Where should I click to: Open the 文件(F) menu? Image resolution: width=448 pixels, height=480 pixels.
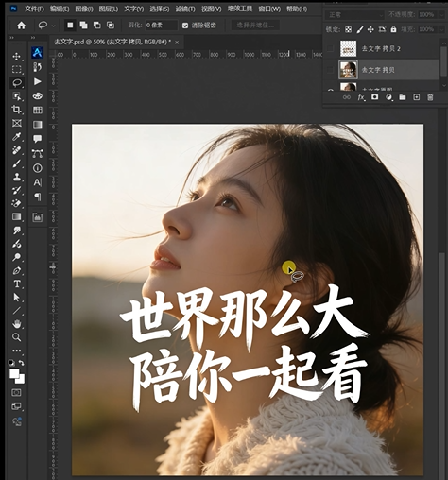point(34,9)
